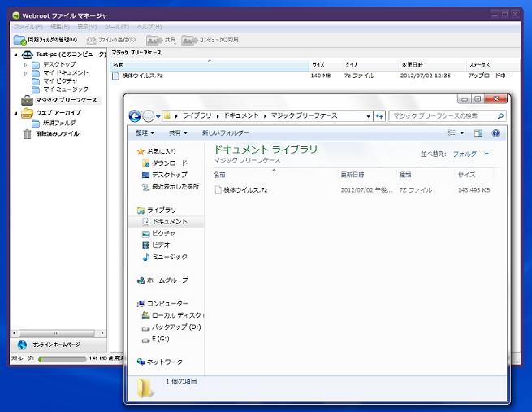Select ビデオ library in Explorer
532x412 pixels.
coord(161,245)
